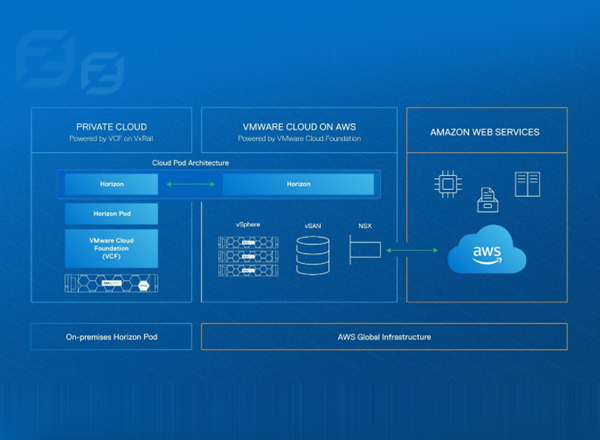Click the NSX network icon

click(365, 250)
